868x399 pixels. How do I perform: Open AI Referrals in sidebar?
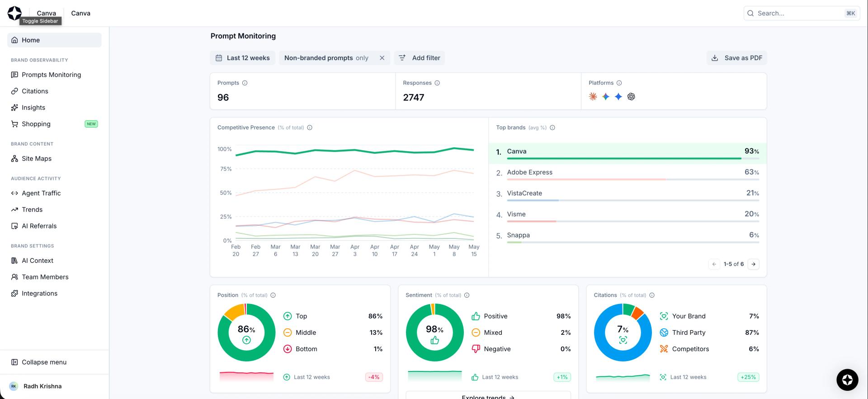tap(54, 226)
